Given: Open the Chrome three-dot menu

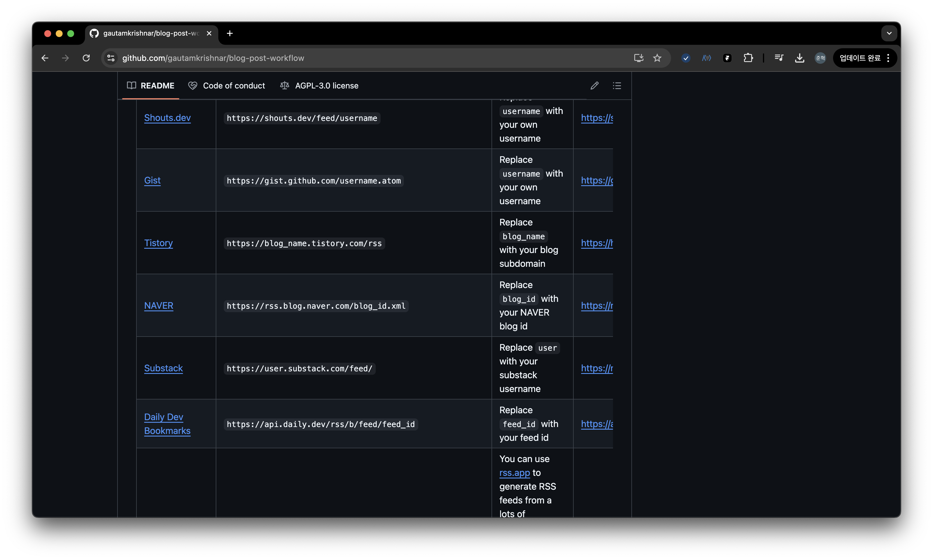Looking at the screenshot, I should [x=888, y=58].
